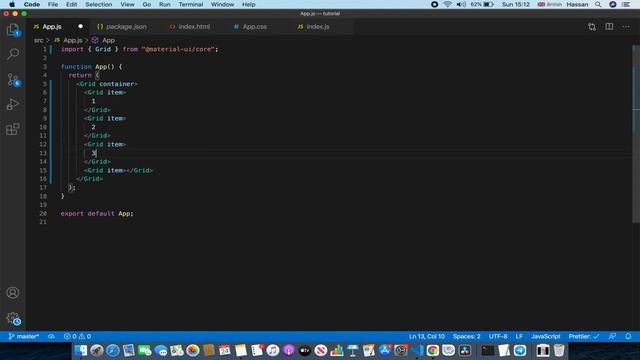Open the Accounts menu icon

(x=13, y=293)
